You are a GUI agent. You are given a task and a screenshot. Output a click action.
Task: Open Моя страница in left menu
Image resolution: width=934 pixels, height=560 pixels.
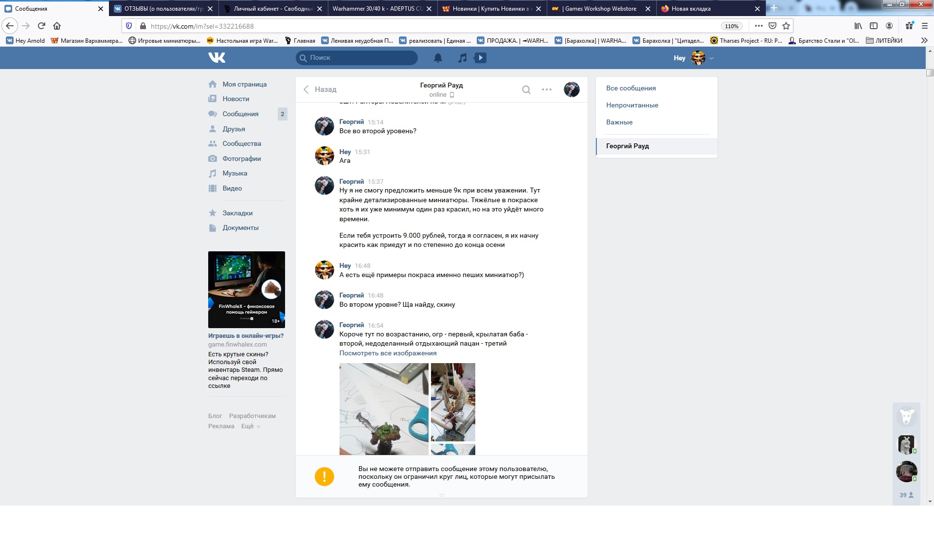[x=244, y=84]
